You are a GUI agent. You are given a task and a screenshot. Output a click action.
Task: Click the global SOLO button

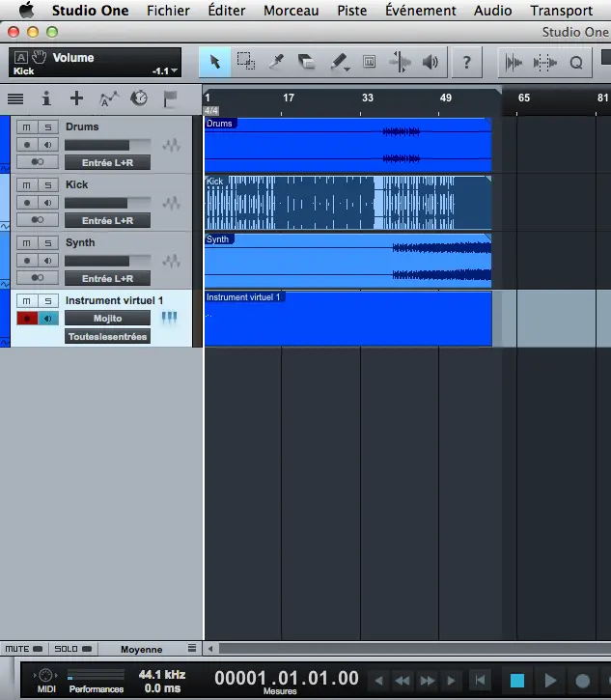(72, 649)
